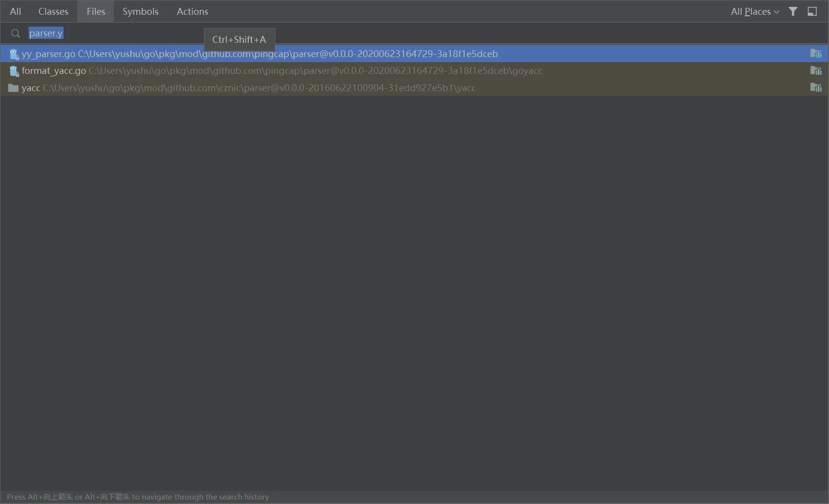This screenshot has height=504, width=829.
Task: Click the filter icon to filter search results
Action: point(793,11)
